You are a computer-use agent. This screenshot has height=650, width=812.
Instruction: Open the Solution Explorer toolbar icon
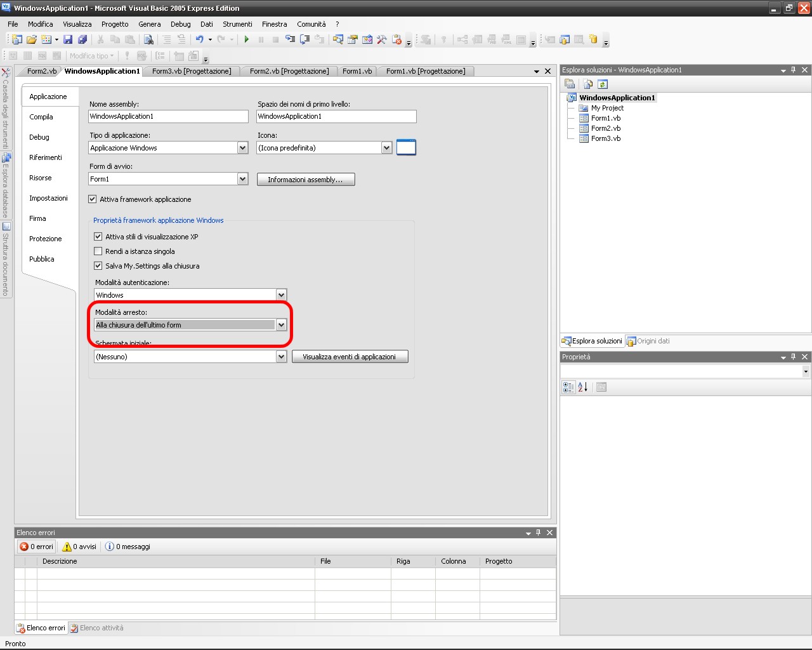point(337,39)
